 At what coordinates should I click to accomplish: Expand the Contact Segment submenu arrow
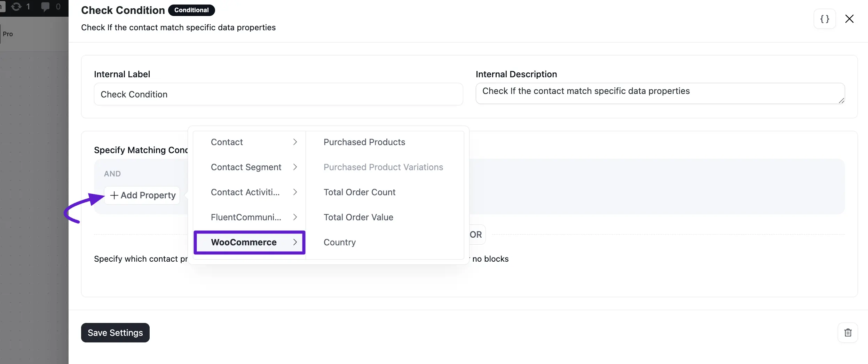pyautogui.click(x=295, y=167)
